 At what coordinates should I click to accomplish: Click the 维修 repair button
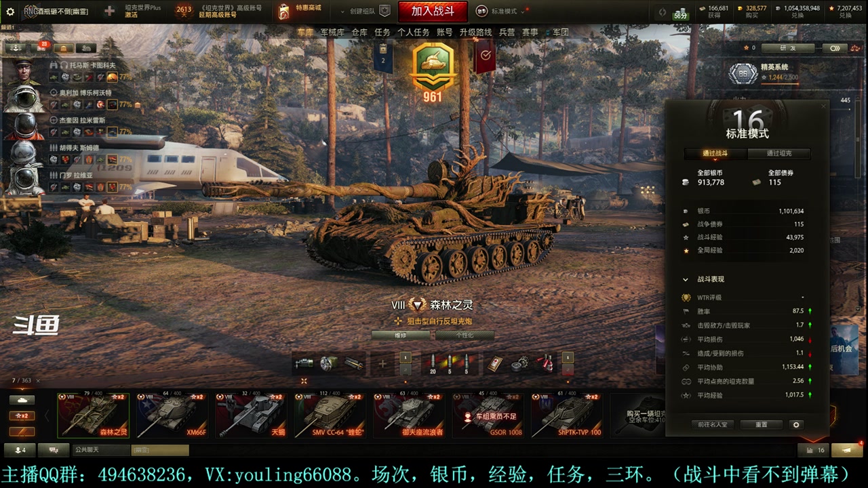[x=401, y=335]
